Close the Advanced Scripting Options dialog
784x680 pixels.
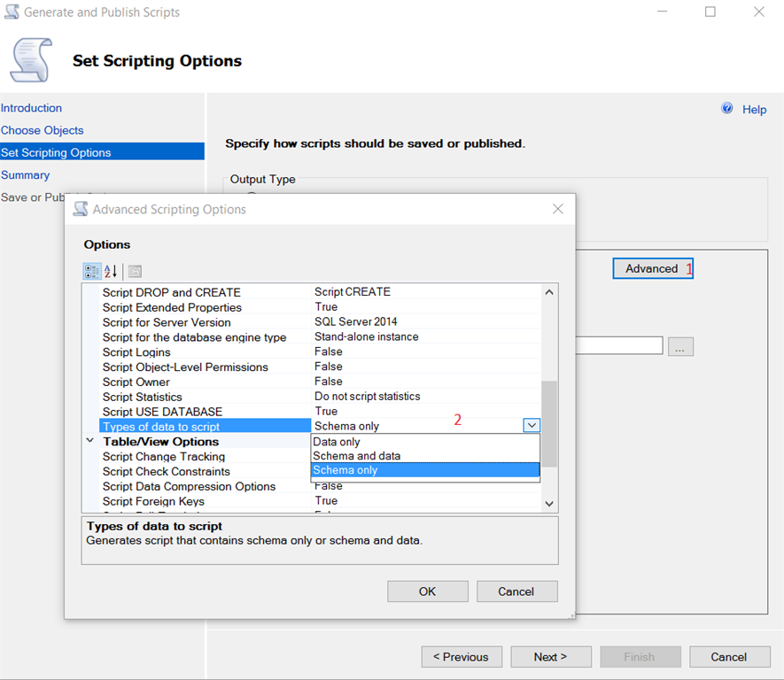(557, 209)
